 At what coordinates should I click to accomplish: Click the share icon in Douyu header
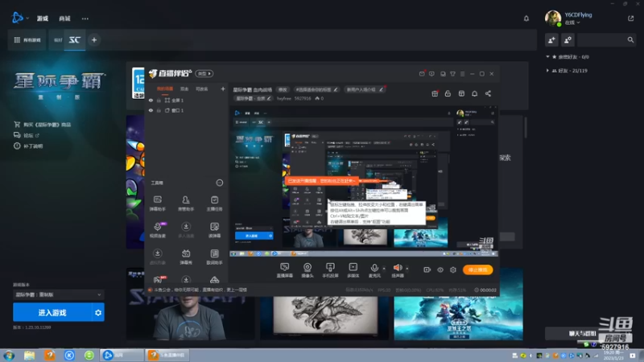[x=488, y=93]
